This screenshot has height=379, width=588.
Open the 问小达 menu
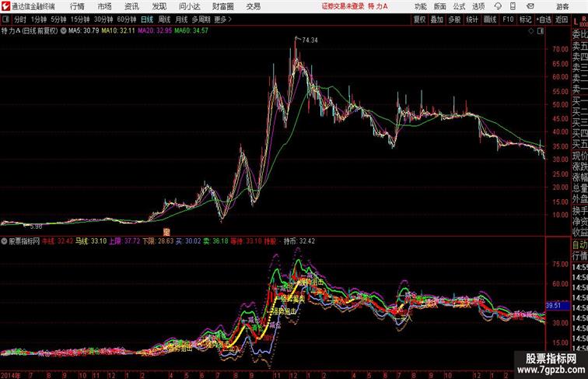pos(189,6)
